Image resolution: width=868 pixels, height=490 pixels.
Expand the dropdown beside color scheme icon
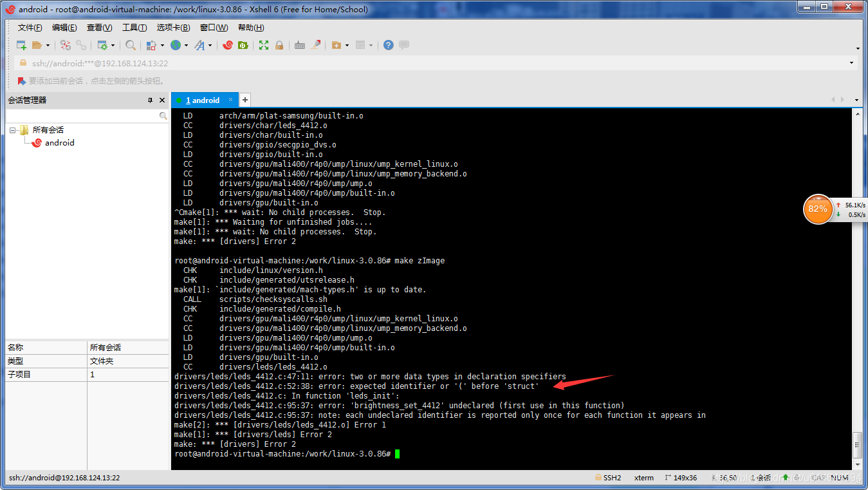tap(162, 45)
